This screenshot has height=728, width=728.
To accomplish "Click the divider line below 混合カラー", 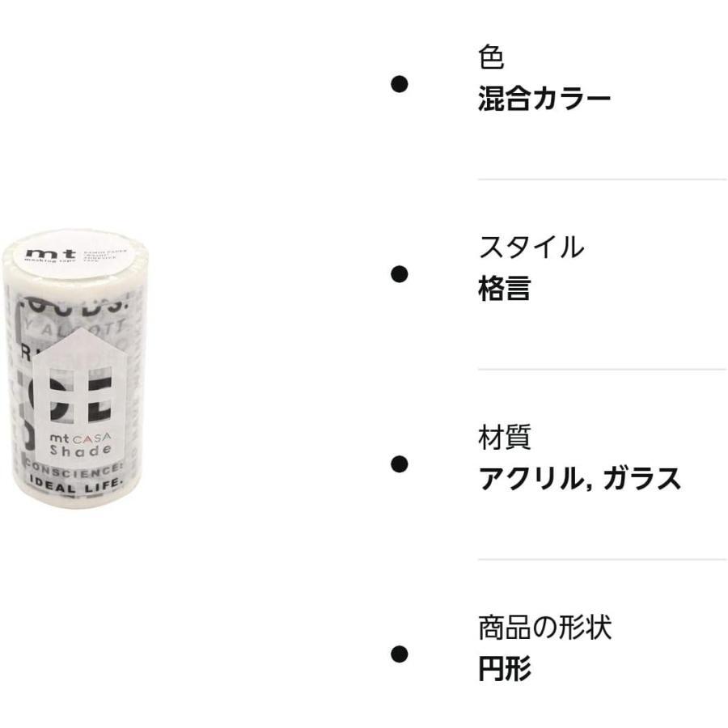I will pos(602,180).
